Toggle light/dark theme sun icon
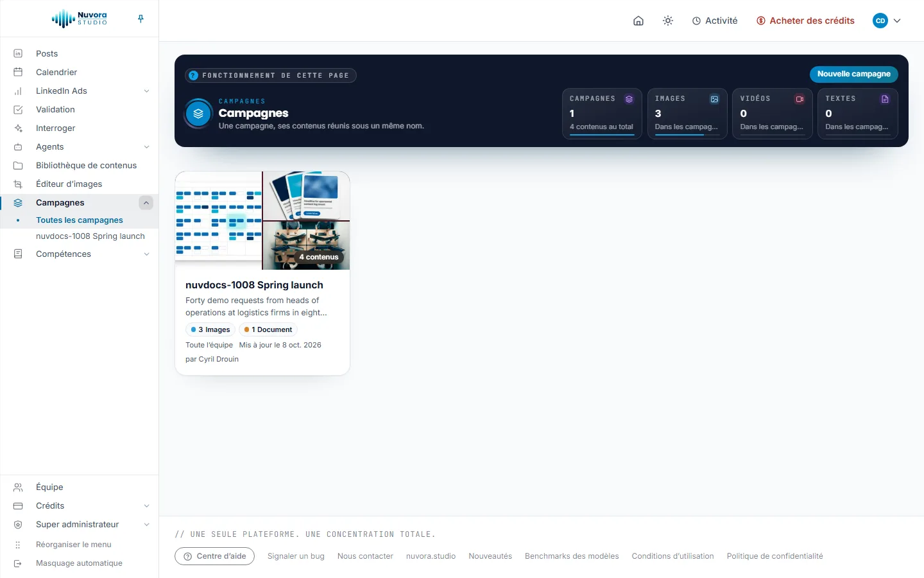Image resolution: width=924 pixels, height=578 pixels. (668, 21)
